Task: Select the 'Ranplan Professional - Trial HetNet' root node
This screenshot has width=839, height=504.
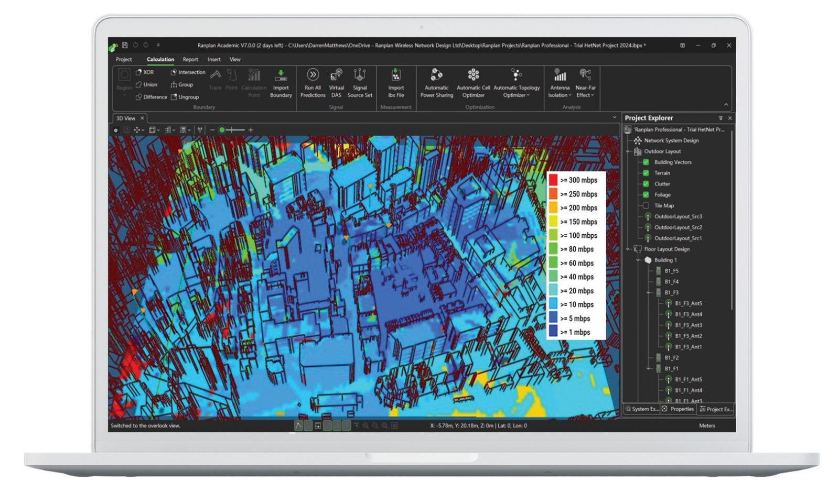Action: [x=678, y=130]
